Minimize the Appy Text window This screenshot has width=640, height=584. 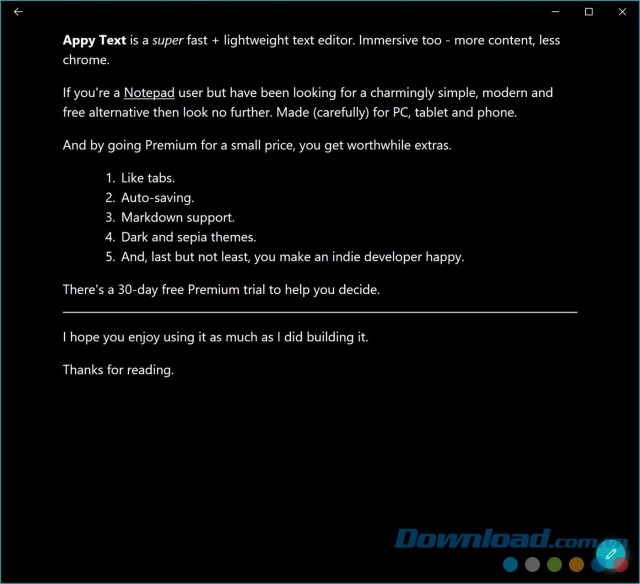click(x=555, y=12)
